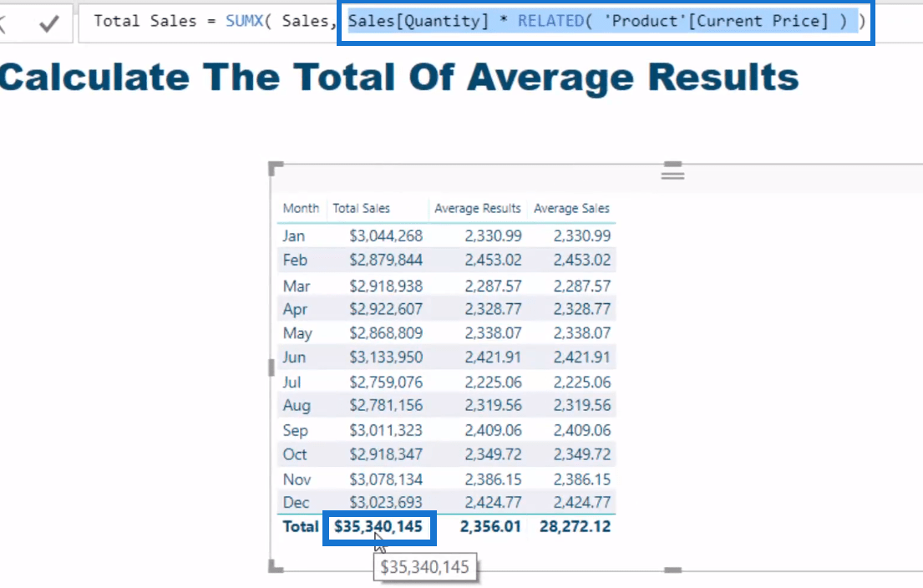Image resolution: width=923 pixels, height=588 pixels.
Task: Cancel the formula edit with the X icon
Action: [x=3, y=23]
